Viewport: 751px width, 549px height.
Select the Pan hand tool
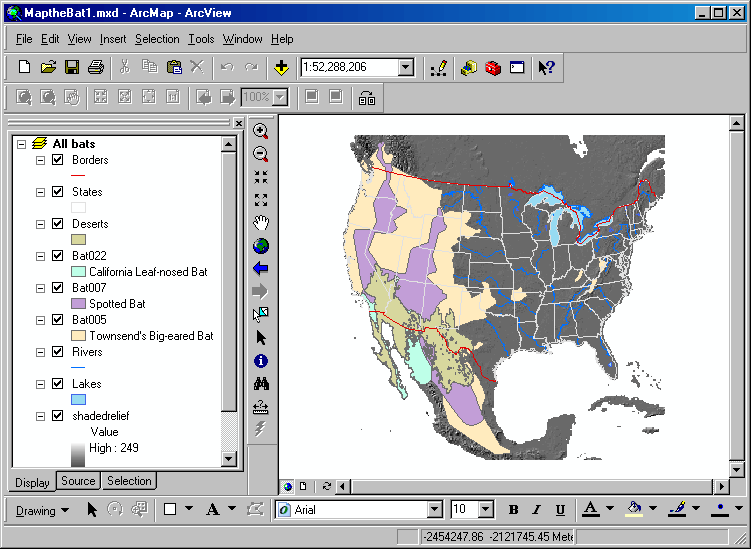261,223
